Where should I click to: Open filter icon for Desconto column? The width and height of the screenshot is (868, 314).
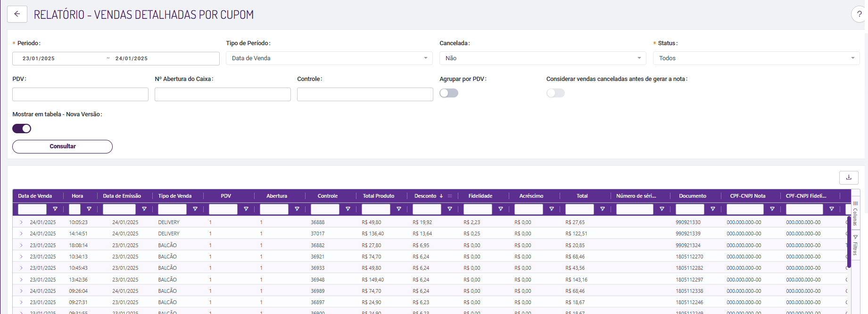[x=450, y=209]
